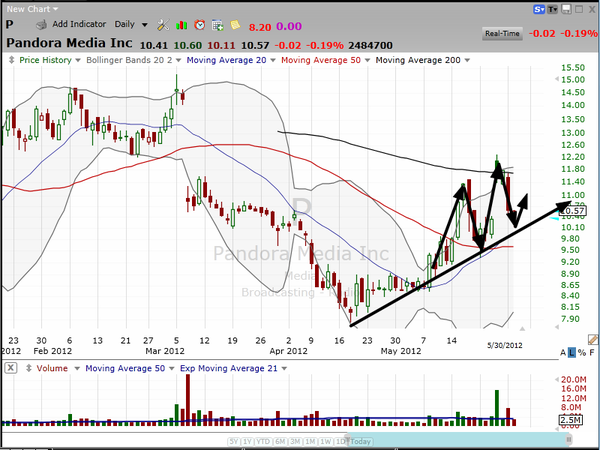Viewport: 600px width, 450px height.
Task: Click the Today button on the timeline
Action: coord(360,442)
